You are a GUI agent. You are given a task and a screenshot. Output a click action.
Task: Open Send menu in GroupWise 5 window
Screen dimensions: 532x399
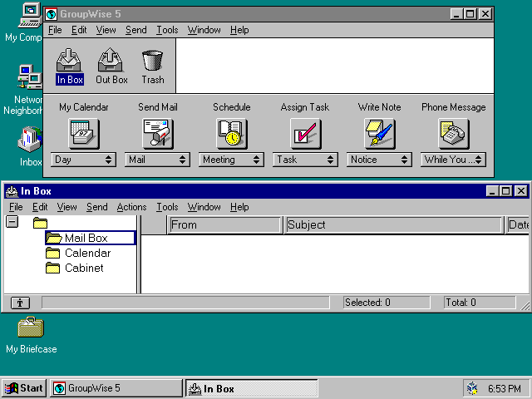click(136, 30)
